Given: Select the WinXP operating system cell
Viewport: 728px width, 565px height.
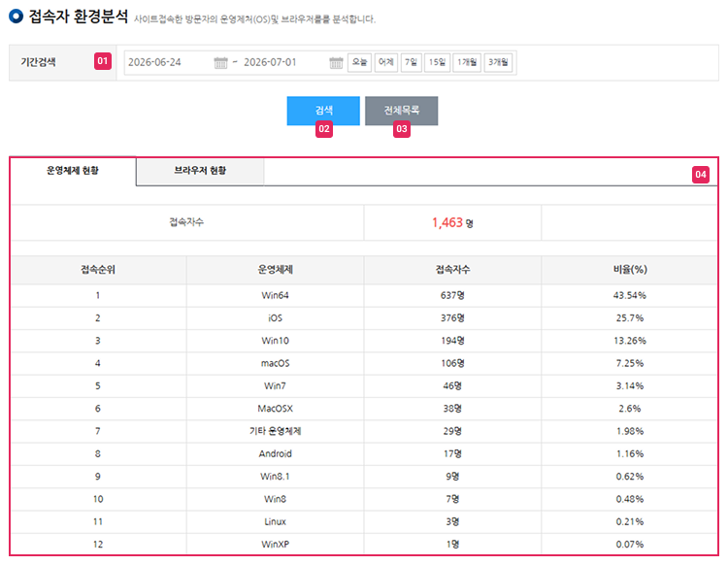Looking at the screenshot, I should pos(276,545).
